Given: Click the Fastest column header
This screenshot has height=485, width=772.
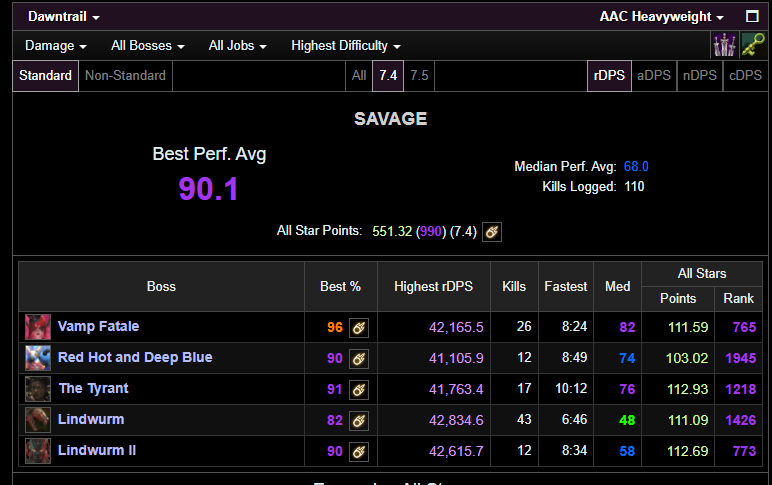Looking at the screenshot, I should 566,287.
